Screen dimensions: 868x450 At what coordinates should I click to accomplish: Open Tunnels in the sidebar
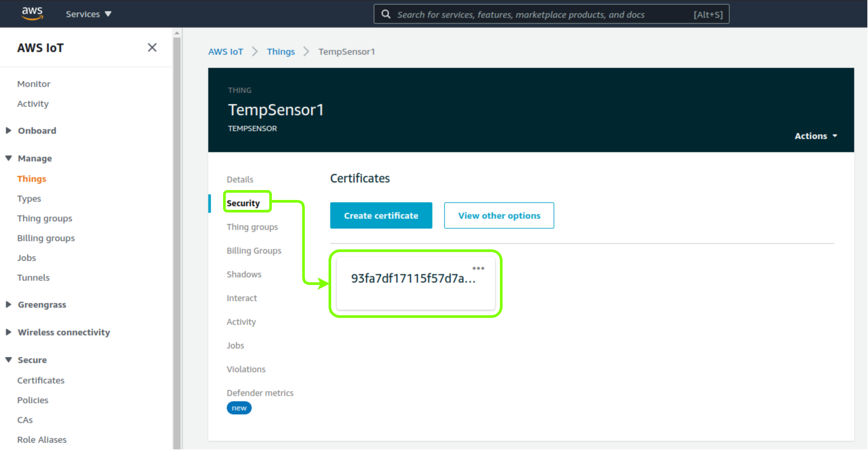point(33,278)
